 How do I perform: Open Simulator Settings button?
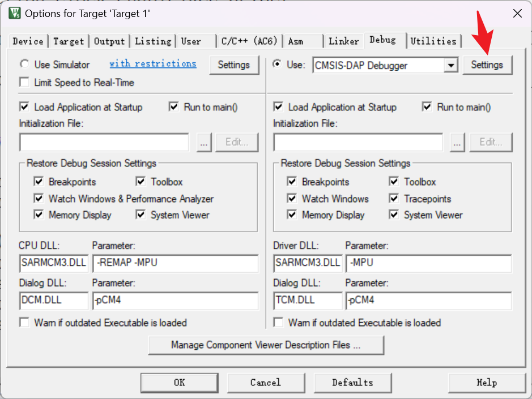pyautogui.click(x=234, y=65)
